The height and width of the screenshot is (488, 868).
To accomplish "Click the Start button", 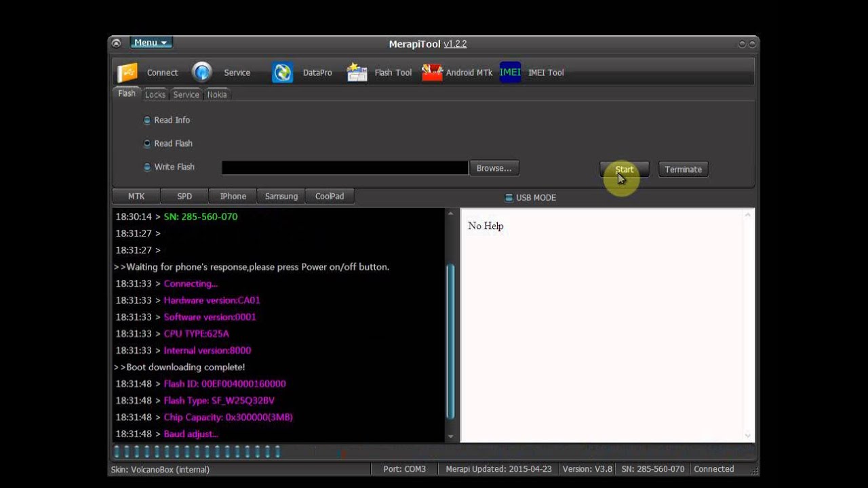I will tap(625, 169).
